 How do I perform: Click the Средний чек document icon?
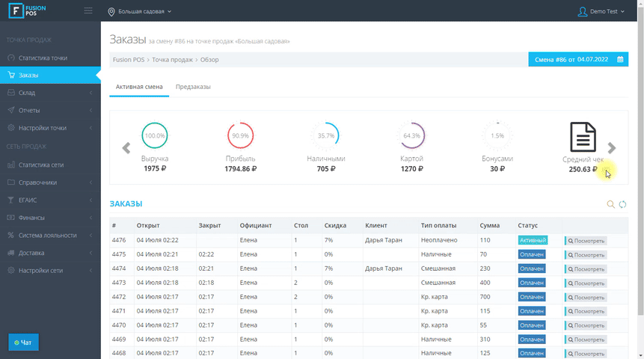tap(583, 137)
